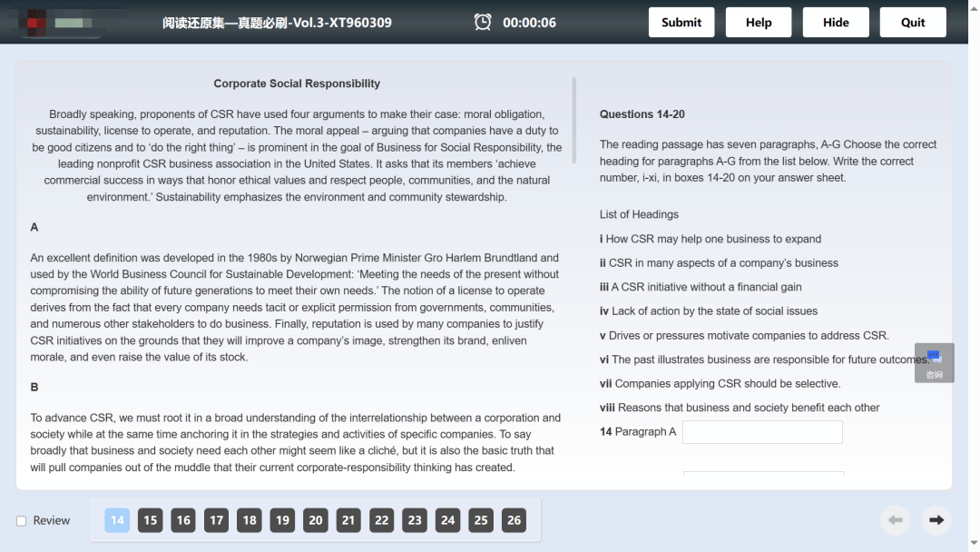This screenshot has width=980, height=552.
Task: Click the elapsed time 00:00:06
Action: tap(529, 23)
